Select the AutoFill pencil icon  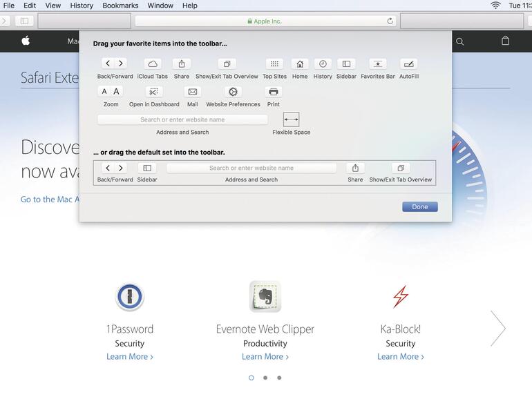pyautogui.click(x=409, y=64)
